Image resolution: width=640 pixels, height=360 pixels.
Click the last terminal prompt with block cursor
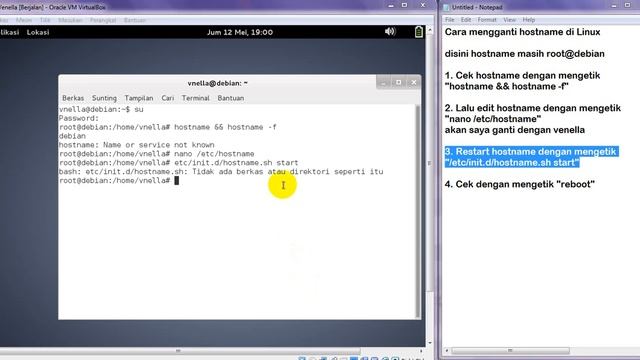[x=119, y=180]
